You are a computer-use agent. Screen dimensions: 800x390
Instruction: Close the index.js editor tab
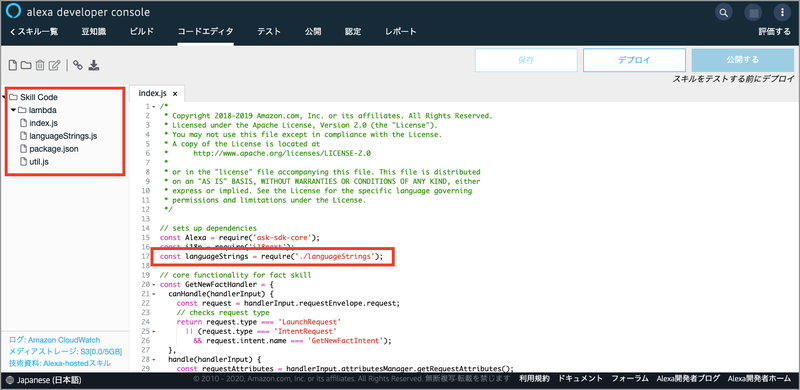(174, 93)
